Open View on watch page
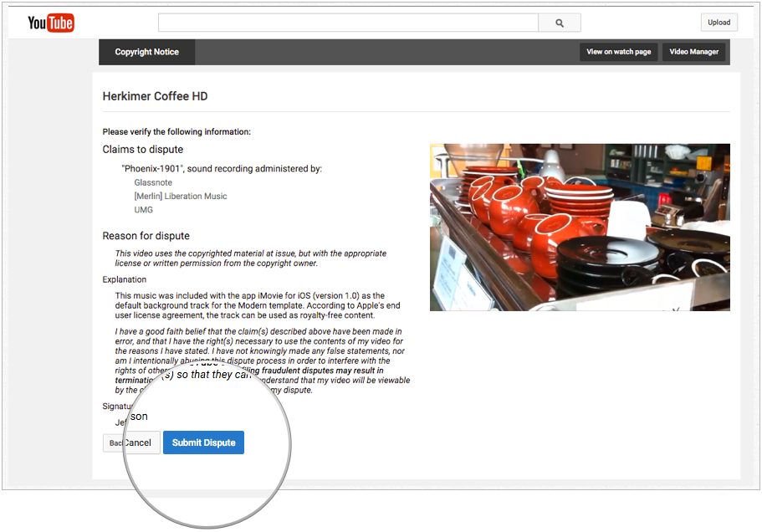This screenshot has height=532, width=762. (x=618, y=52)
